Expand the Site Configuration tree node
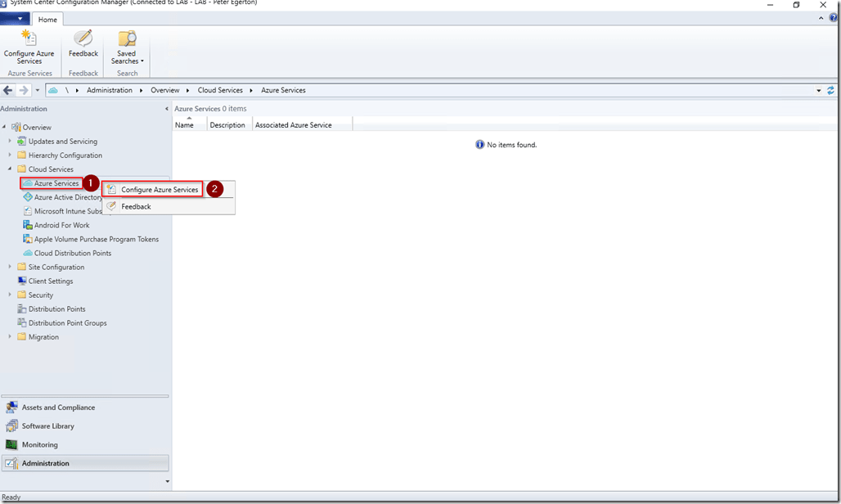The height and width of the screenshot is (504, 841). click(x=11, y=267)
